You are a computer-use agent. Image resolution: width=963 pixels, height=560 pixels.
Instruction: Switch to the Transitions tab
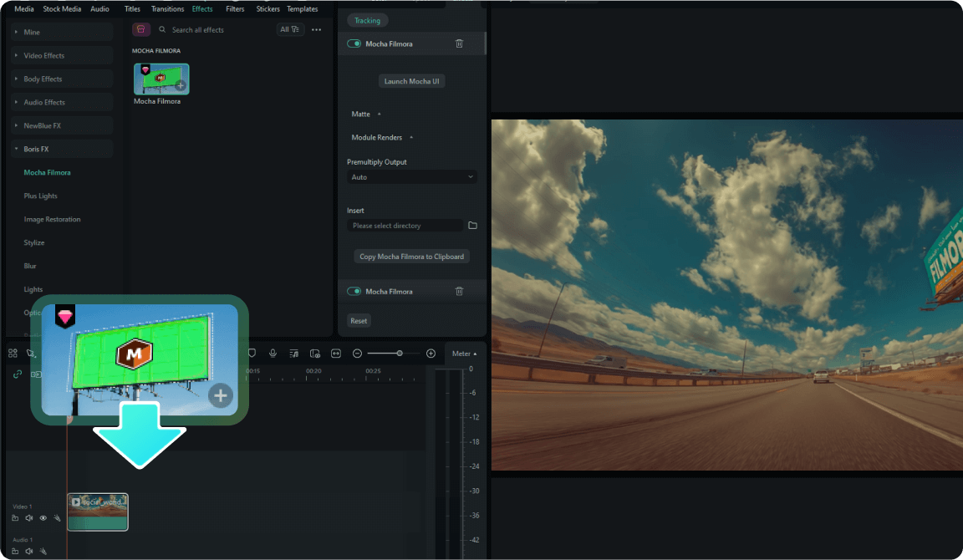[167, 8]
